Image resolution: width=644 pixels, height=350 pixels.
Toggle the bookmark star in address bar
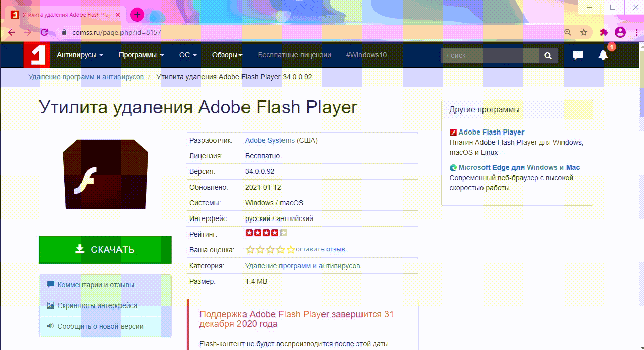[x=584, y=32]
